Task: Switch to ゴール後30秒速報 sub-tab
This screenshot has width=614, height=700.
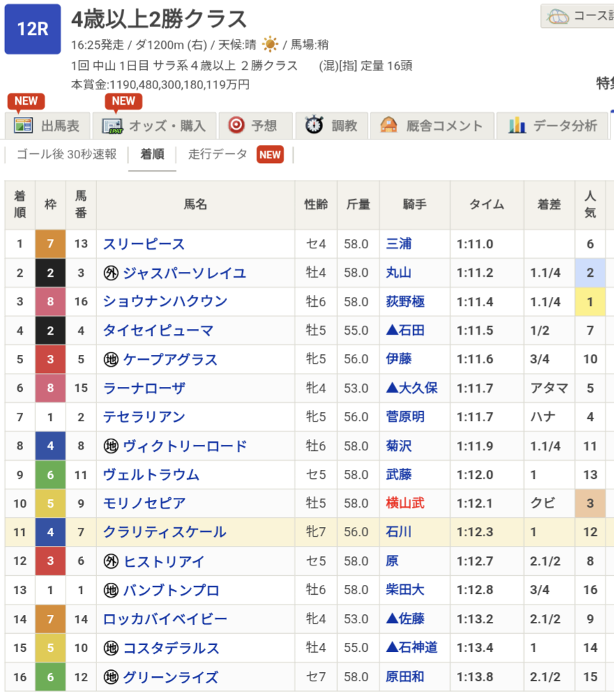Action: point(66,154)
